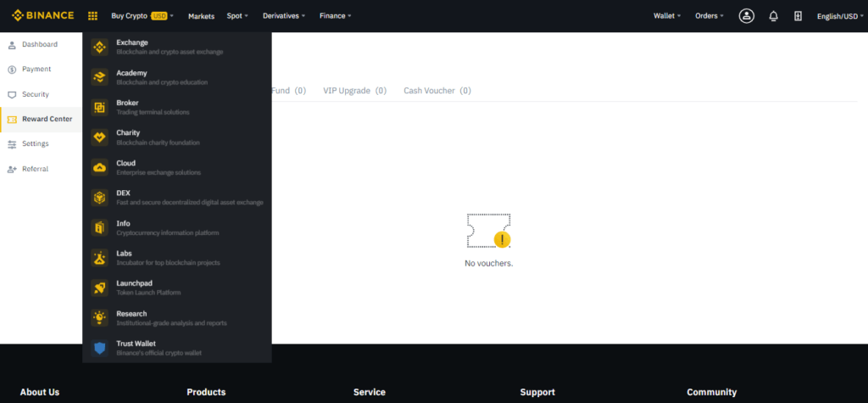The width and height of the screenshot is (868, 403).
Task: Select the Academy menu entry
Action: click(x=177, y=77)
